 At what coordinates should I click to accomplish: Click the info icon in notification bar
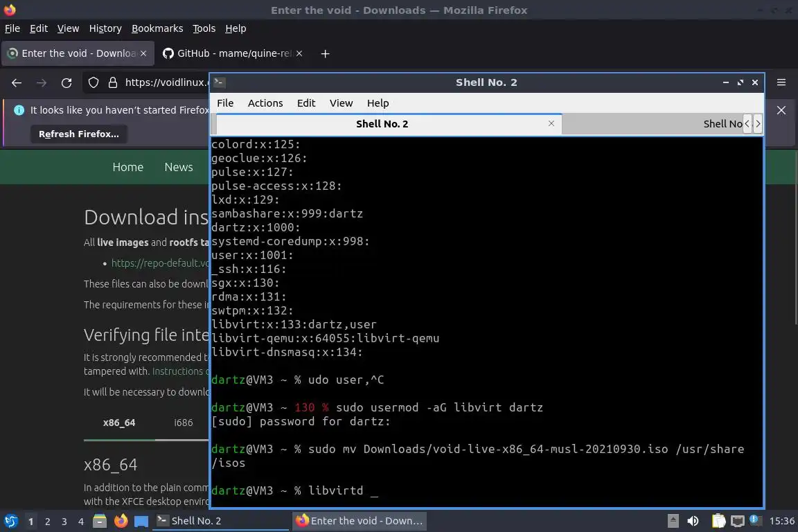[x=19, y=110]
